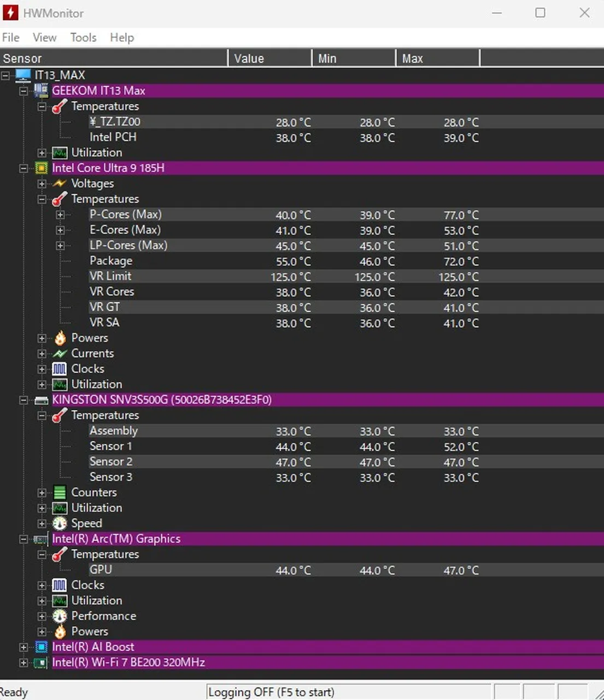Expand the GPU Performance section

42,616
